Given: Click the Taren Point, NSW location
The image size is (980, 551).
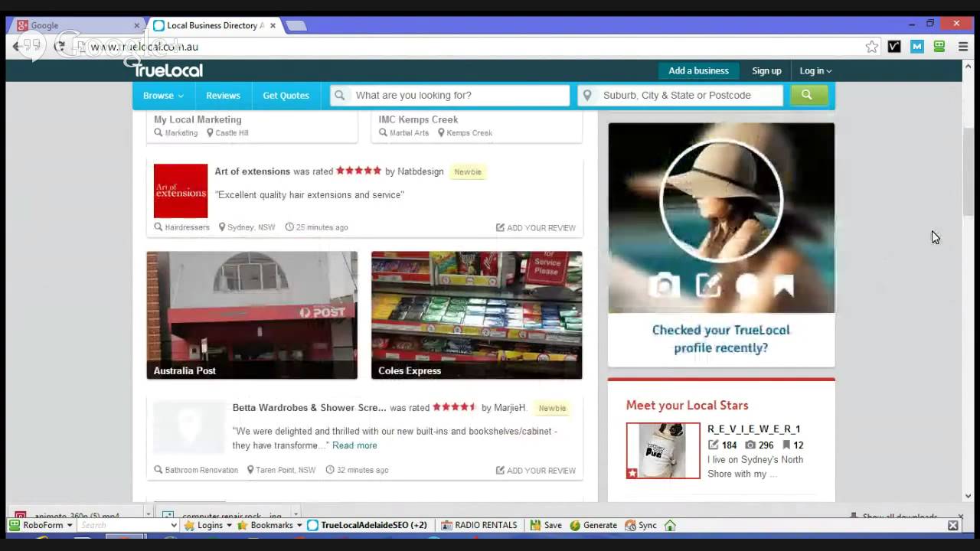Looking at the screenshot, I should [x=281, y=470].
